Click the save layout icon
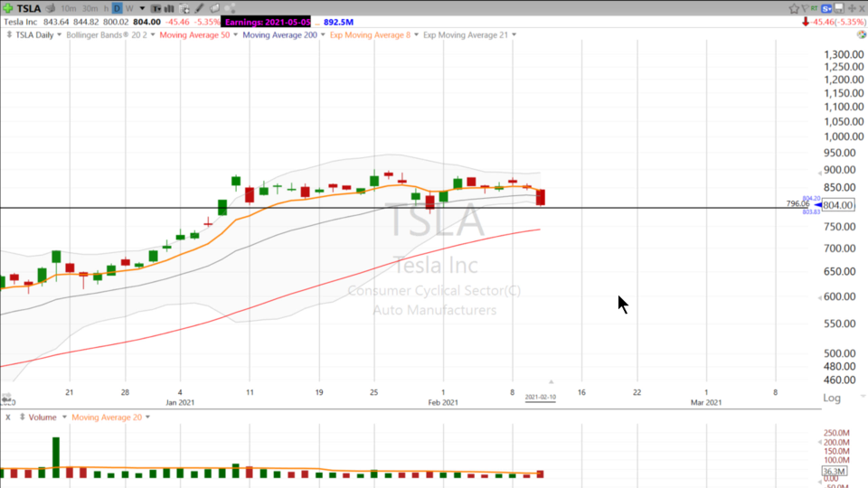The image size is (868, 488). [839, 8]
